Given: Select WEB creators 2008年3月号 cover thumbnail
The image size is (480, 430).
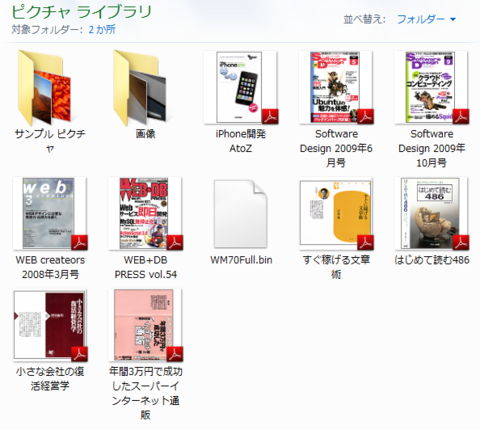Looking at the screenshot, I should 50,213.
